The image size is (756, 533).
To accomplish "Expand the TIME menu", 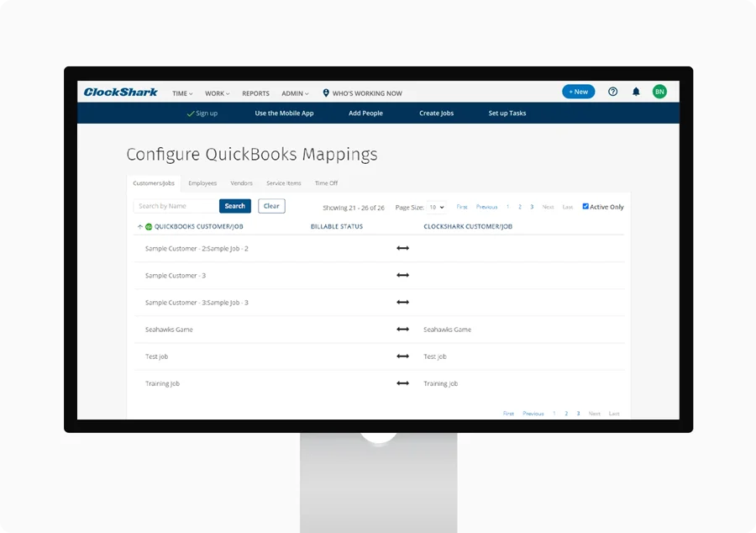I will point(182,93).
